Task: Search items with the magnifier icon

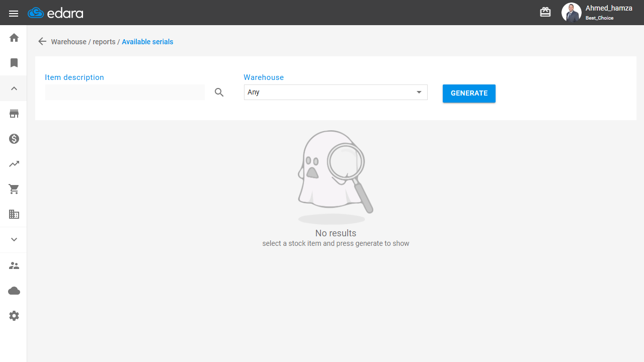Action: 219,93
